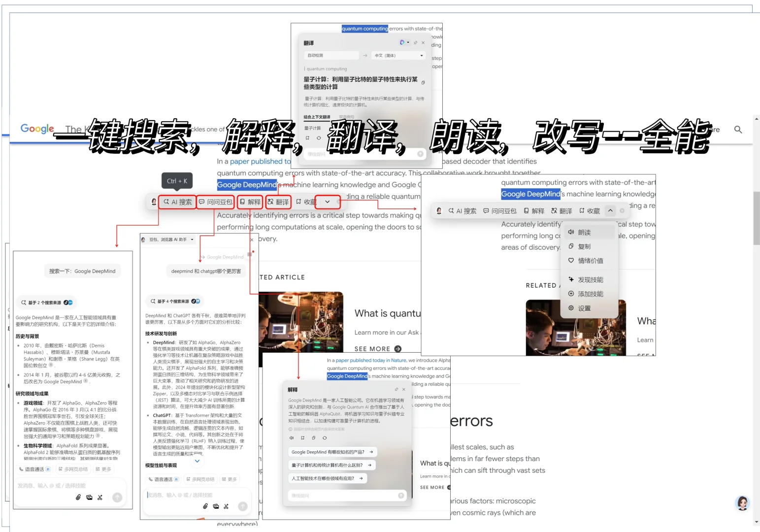The width and height of the screenshot is (760, 532).
Task: Collapse the right-side toolbar using the up chevron
Action: [610, 210]
